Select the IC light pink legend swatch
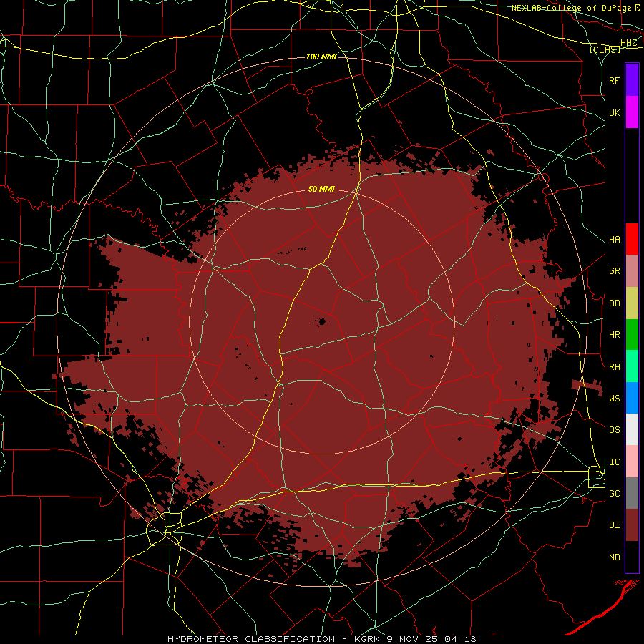Screen dimensions: 644x644 tap(632, 462)
